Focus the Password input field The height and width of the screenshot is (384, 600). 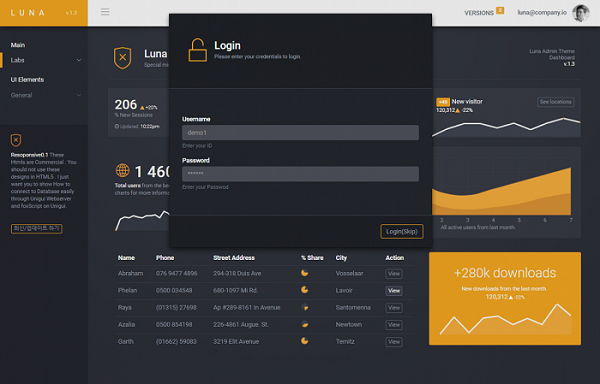[x=300, y=174]
